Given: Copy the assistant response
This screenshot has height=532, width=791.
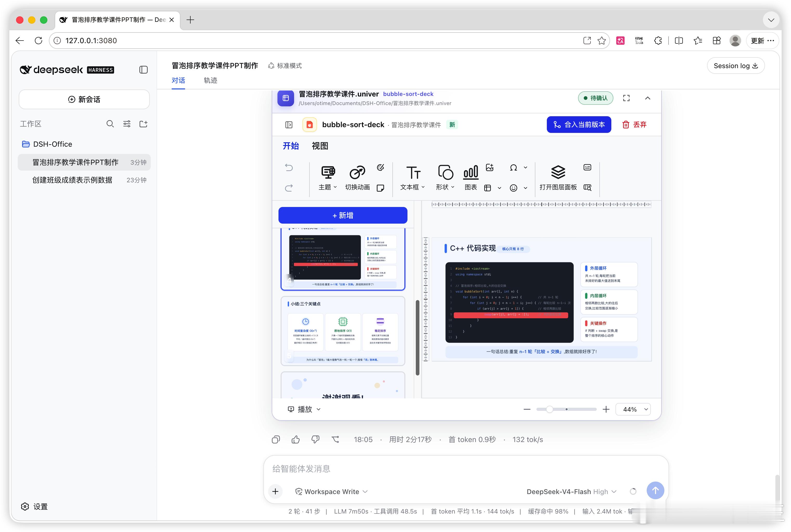Looking at the screenshot, I should pos(276,440).
